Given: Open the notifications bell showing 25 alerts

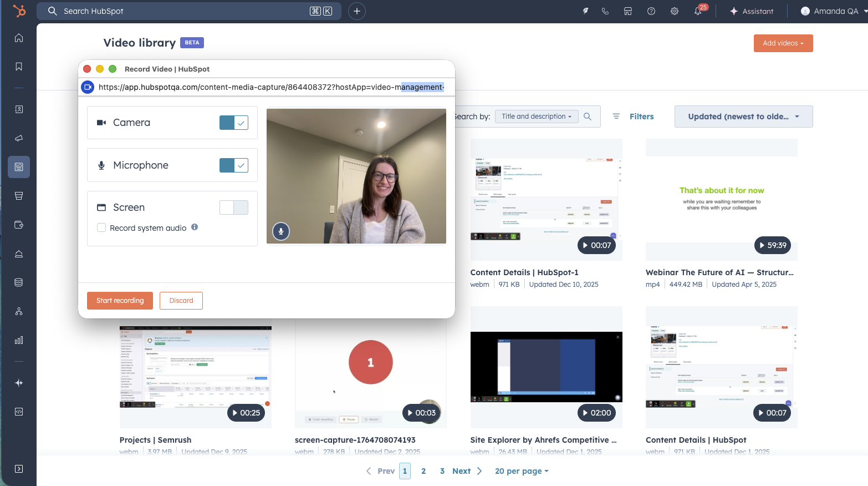Looking at the screenshot, I should click(x=698, y=11).
